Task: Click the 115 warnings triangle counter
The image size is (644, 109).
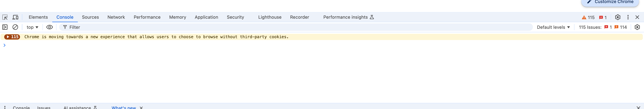Action: [x=588, y=17]
